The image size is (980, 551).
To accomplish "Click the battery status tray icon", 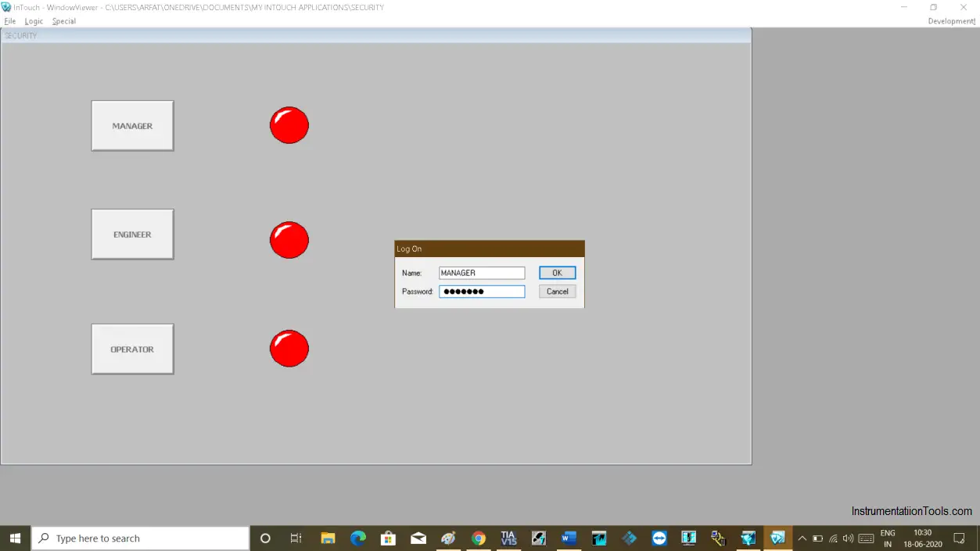I will point(817,538).
